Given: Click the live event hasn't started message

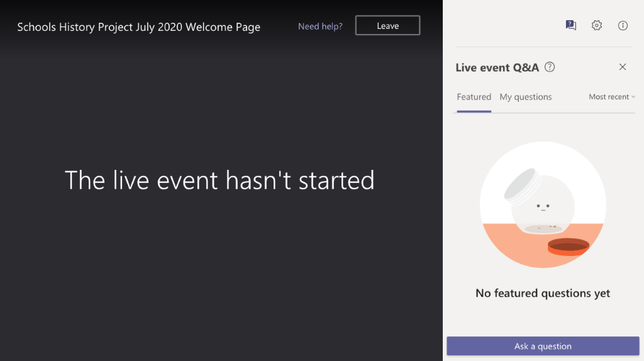Looking at the screenshot, I should 219,181.
